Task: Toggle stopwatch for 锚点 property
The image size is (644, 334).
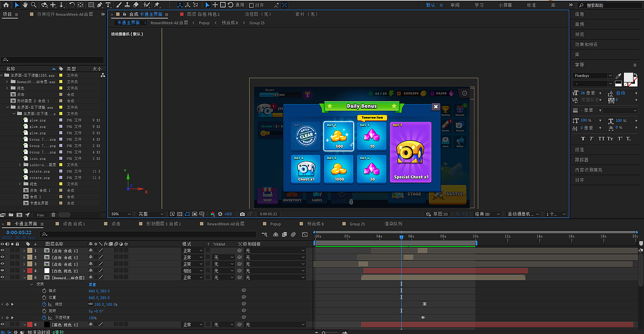Action: [x=44, y=291]
